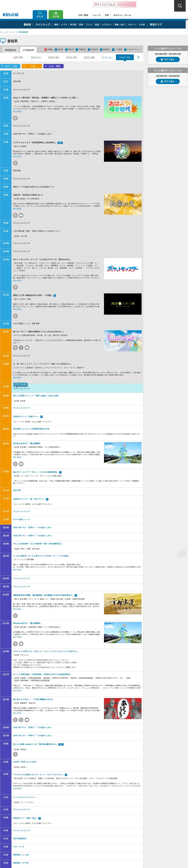The image size is (188, 868).
Task: Open website globe icon for 西国三十三所
Action: point(15,316)
